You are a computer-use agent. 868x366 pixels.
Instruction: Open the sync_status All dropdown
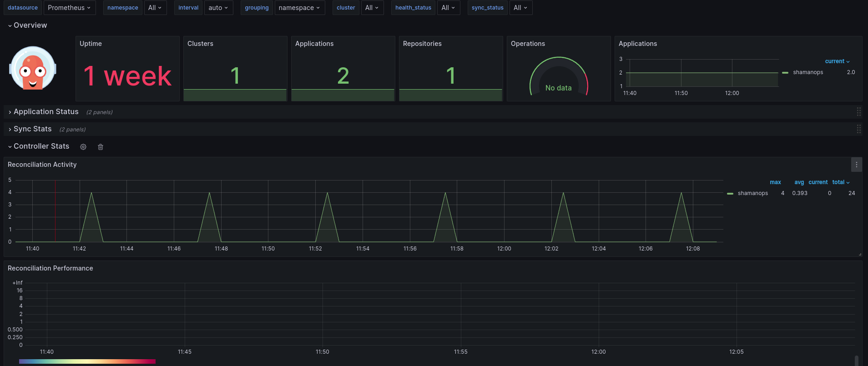click(521, 8)
